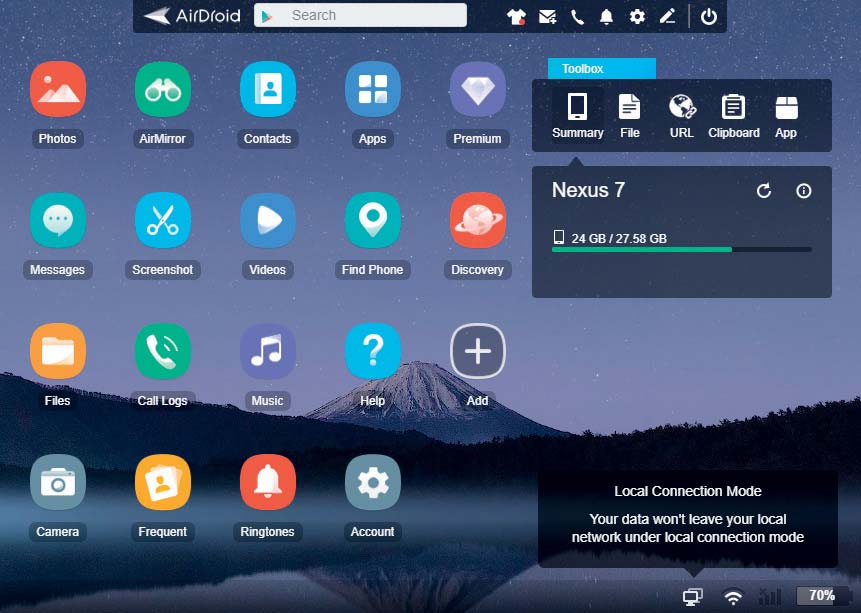Click the Search input field

(x=360, y=15)
